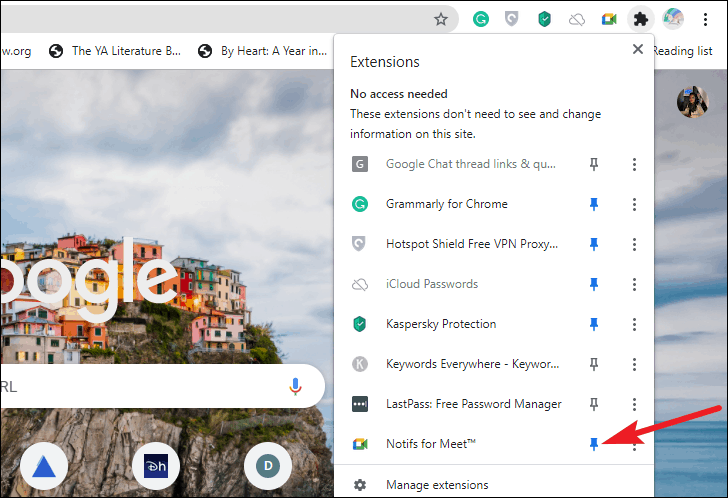Open By Heart: A Year in... bookmark
The width and height of the screenshot is (728, 498).
(x=262, y=51)
